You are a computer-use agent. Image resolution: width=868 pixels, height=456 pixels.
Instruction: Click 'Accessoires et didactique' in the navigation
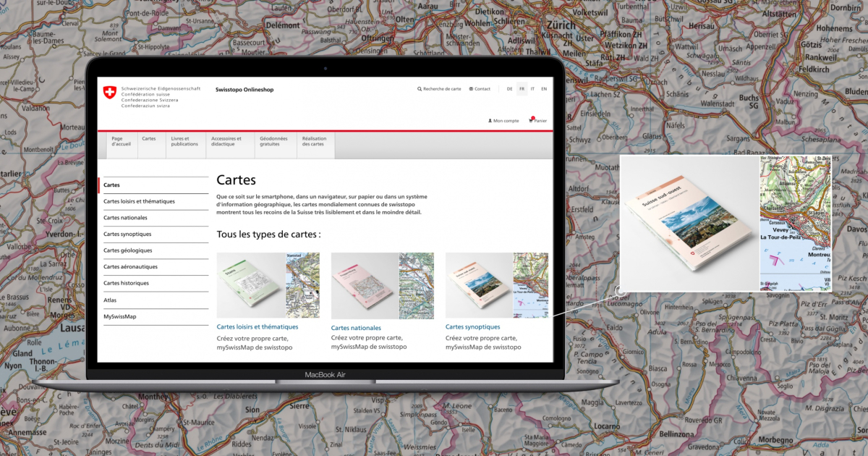pyautogui.click(x=228, y=143)
